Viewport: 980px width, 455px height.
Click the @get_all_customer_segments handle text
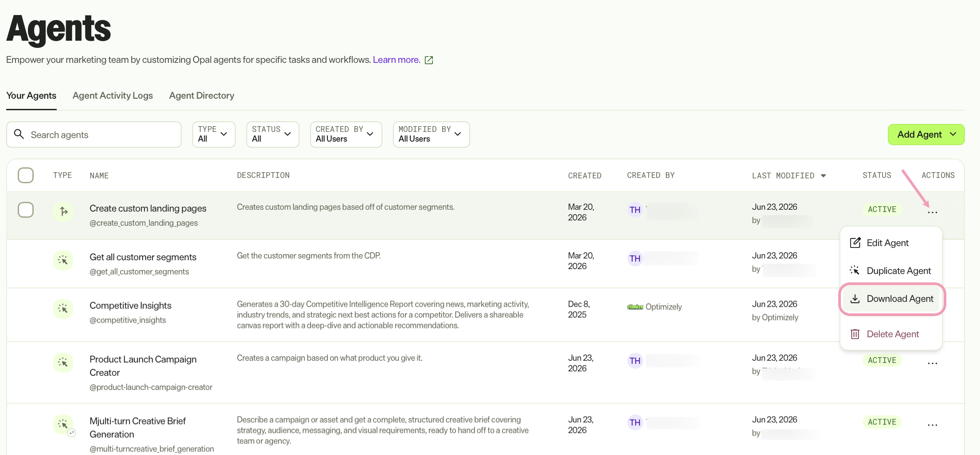pyautogui.click(x=139, y=272)
